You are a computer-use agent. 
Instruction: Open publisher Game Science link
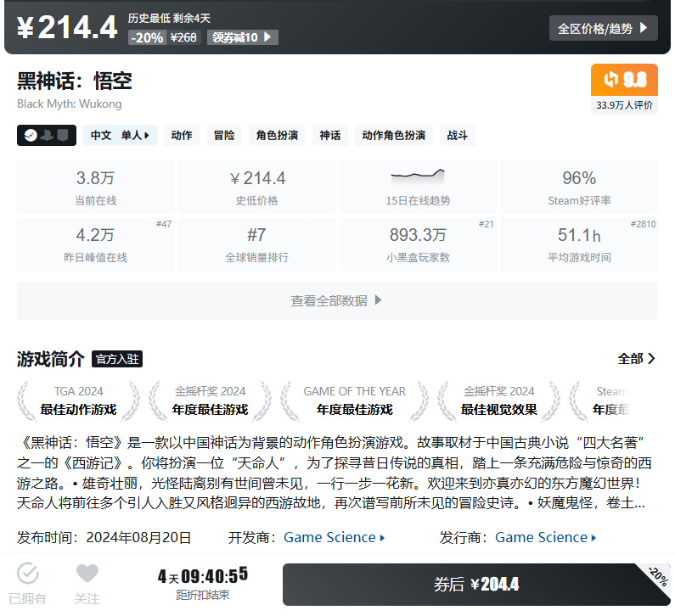pyautogui.click(x=545, y=537)
